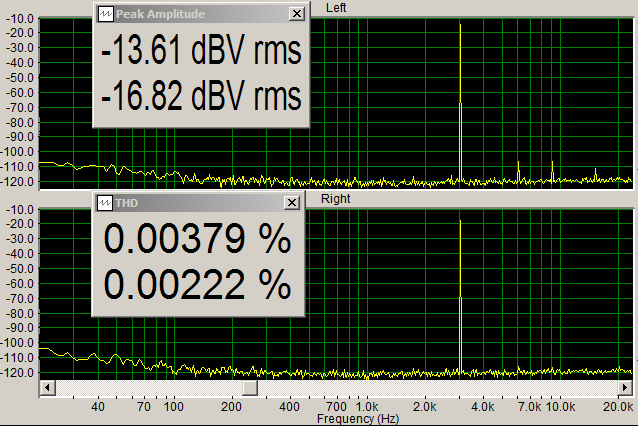Screen dimensions: 638x426
Task: Click the 70 frequency tick label
Action: point(144,406)
